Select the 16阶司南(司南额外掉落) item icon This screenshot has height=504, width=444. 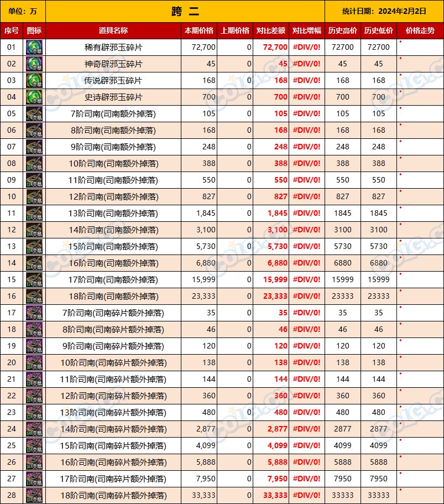click(34, 263)
